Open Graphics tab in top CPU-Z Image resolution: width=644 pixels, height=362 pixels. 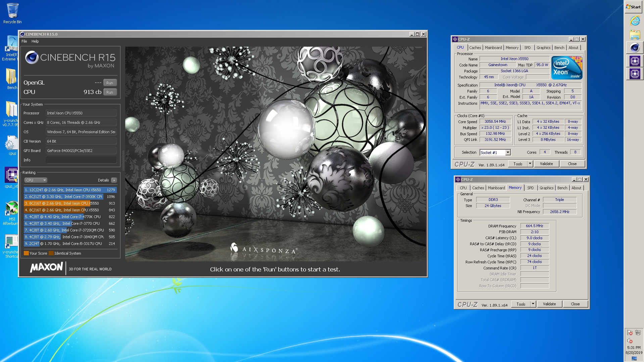coord(543,48)
